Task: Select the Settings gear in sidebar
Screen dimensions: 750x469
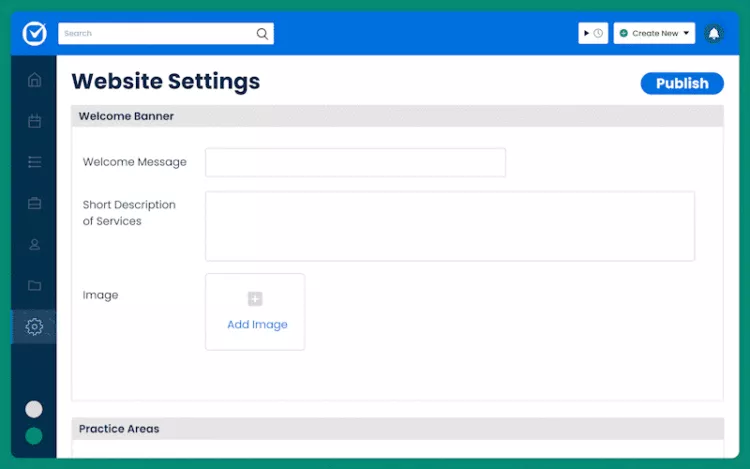Action: 35,327
